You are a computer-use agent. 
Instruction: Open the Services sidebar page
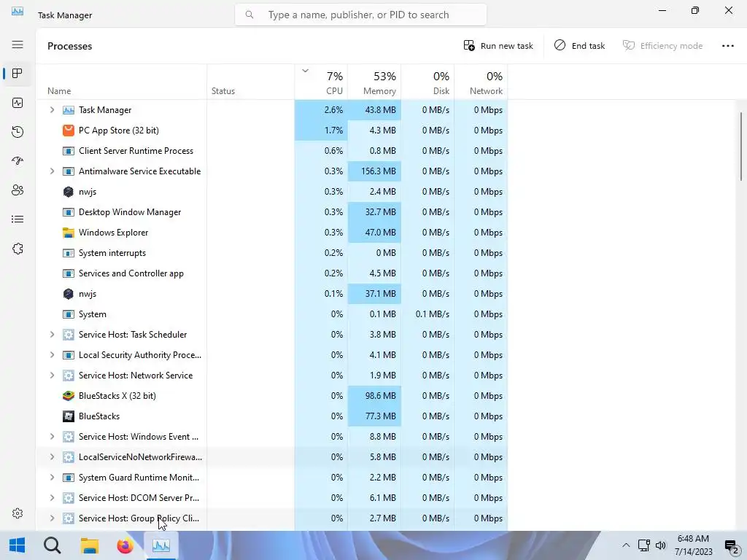(18, 249)
